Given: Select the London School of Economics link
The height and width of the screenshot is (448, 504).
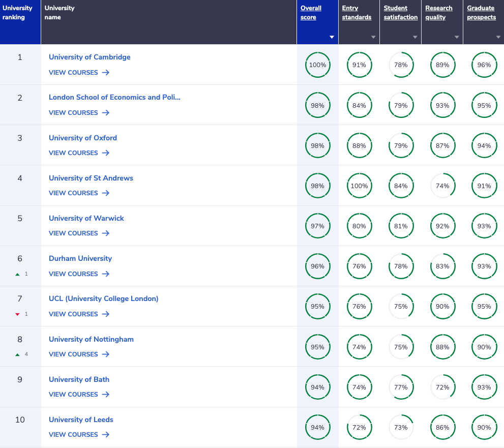Looking at the screenshot, I should click(114, 97).
